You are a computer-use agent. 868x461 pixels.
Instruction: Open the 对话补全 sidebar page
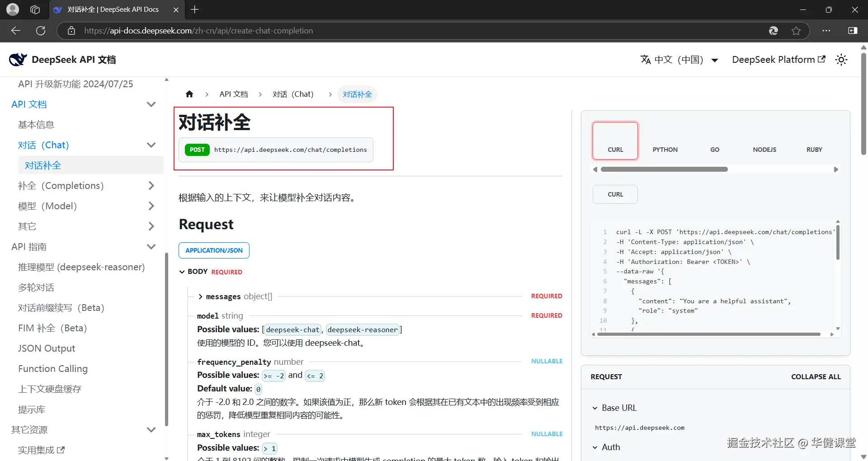coord(90,165)
